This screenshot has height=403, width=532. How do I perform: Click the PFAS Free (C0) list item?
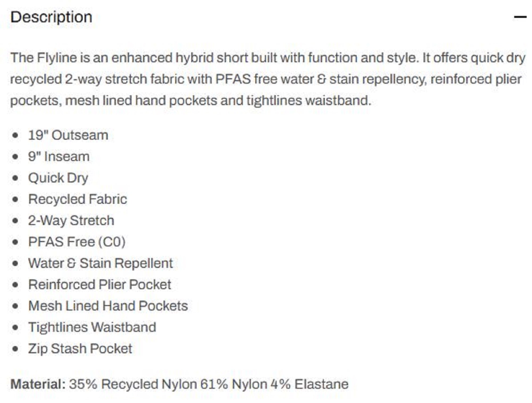point(77,242)
